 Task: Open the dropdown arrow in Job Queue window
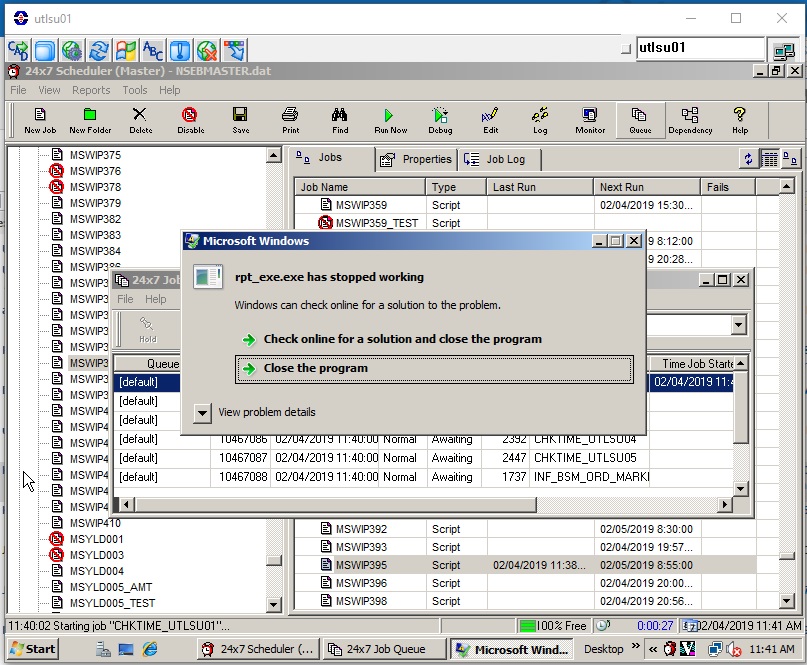[x=739, y=325]
